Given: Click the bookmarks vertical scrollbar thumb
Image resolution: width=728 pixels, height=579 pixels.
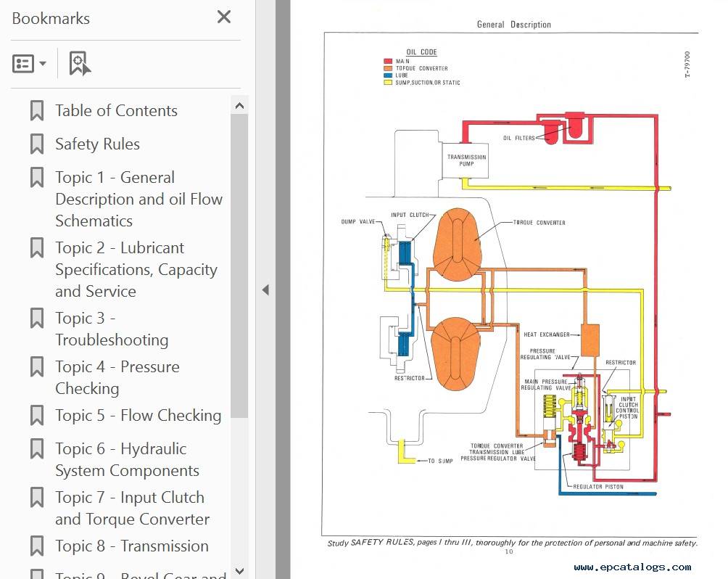Looking at the screenshot, I should click(x=239, y=266).
